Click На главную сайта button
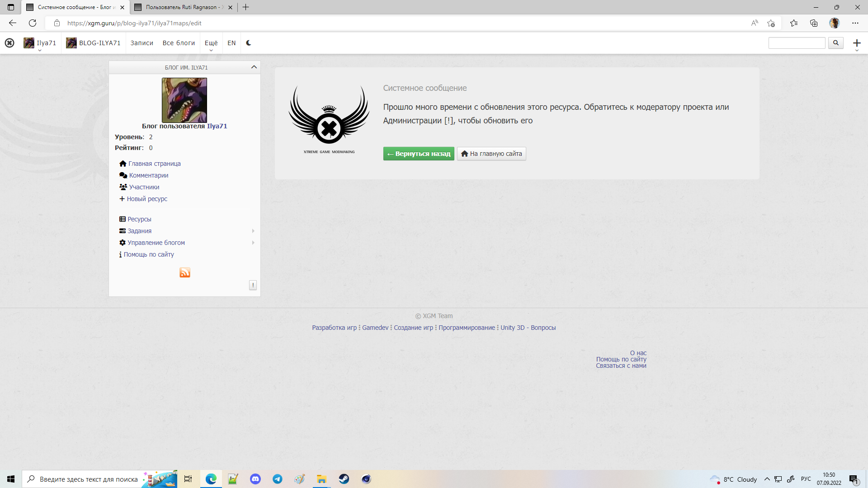The width and height of the screenshot is (868, 488). point(491,154)
